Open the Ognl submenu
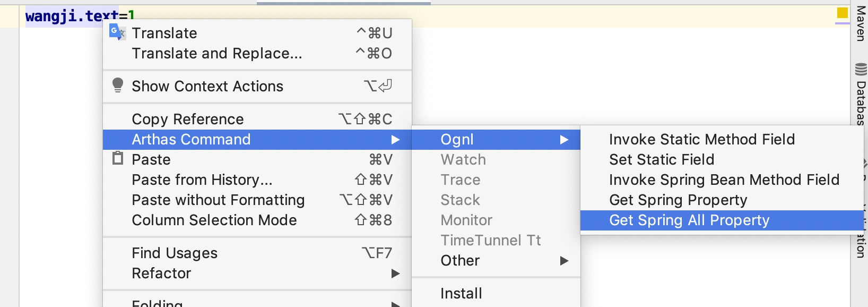This screenshot has width=868, height=307. (x=496, y=139)
